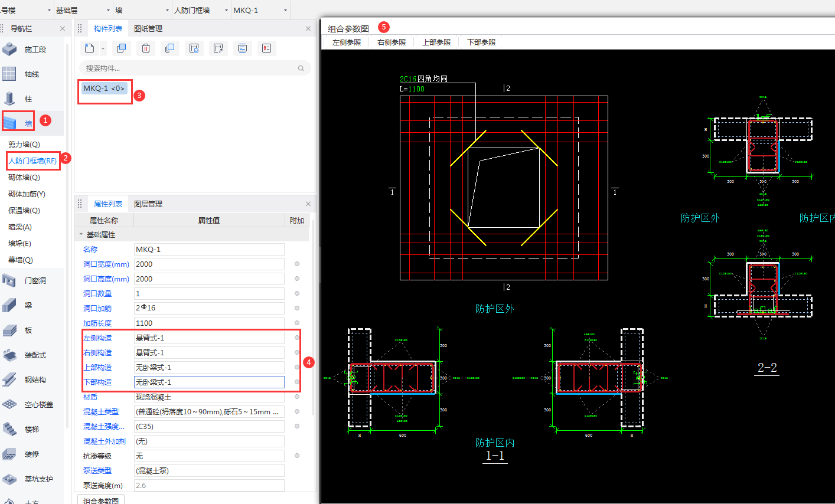Toggle the 附加 marker for 洞口宽度

(x=297, y=264)
